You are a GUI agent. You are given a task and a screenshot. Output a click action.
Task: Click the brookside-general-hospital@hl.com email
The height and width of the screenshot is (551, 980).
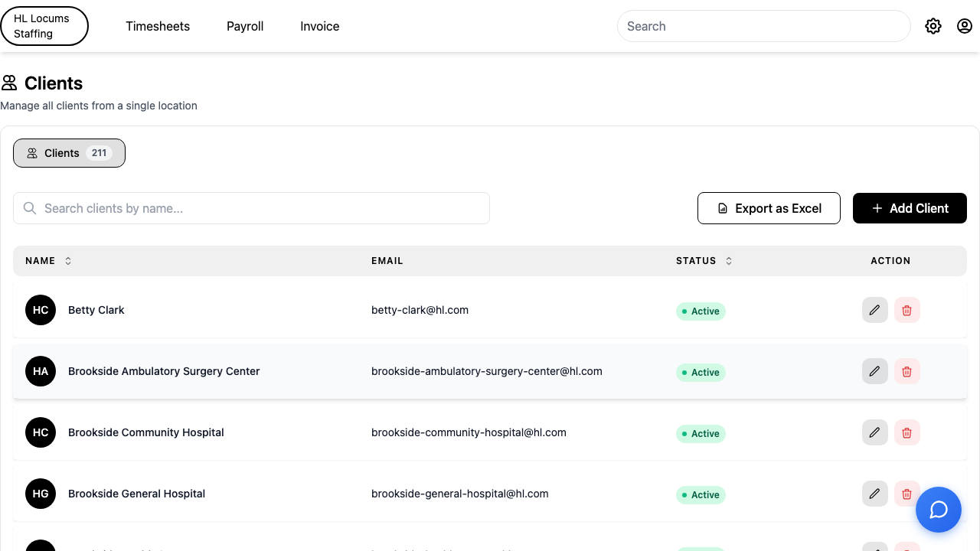pyautogui.click(x=460, y=494)
